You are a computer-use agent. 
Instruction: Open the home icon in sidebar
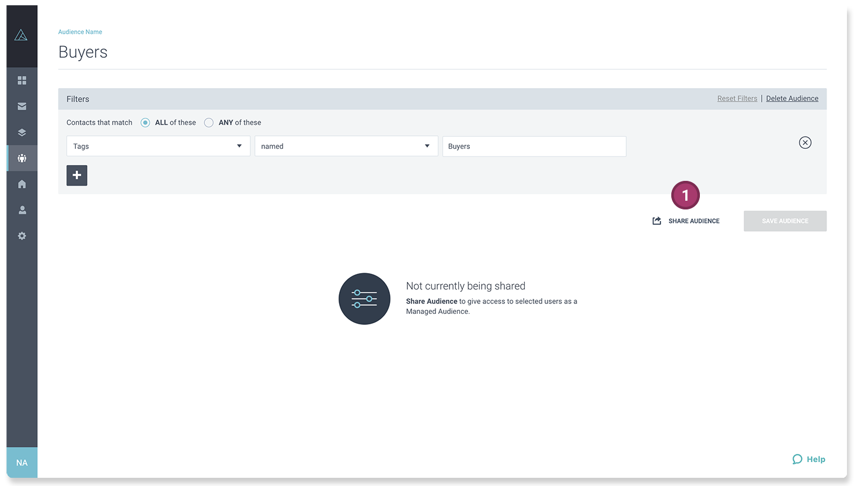point(22,184)
